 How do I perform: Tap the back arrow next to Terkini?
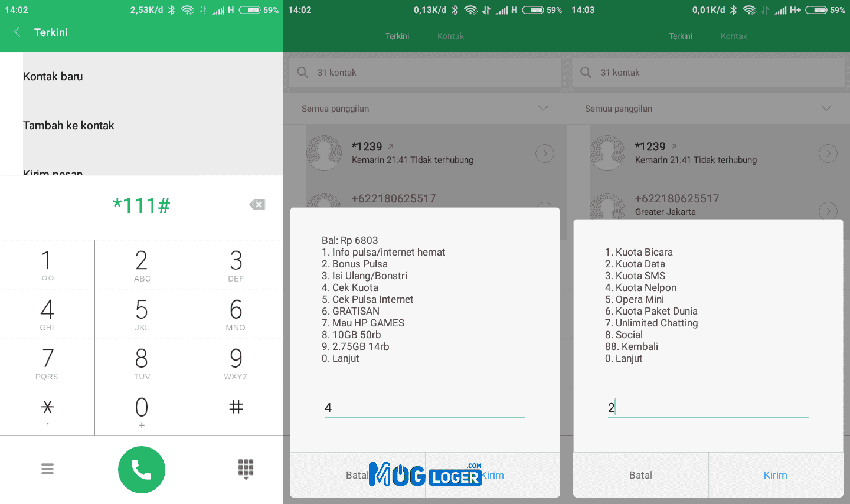pyautogui.click(x=16, y=32)
